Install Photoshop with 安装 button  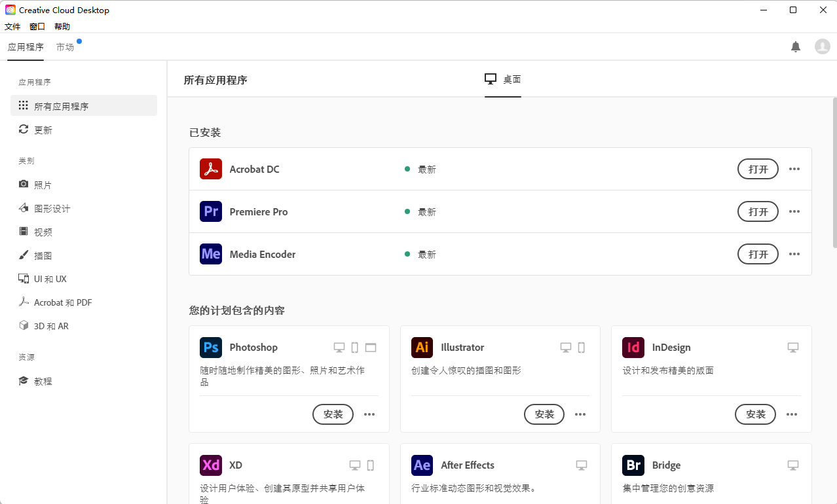333,414
